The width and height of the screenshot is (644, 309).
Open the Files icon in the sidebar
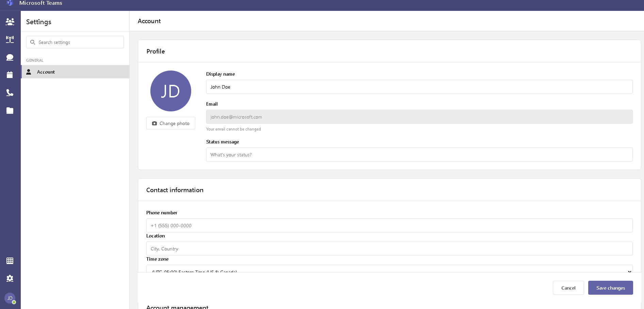coord(10,111)
